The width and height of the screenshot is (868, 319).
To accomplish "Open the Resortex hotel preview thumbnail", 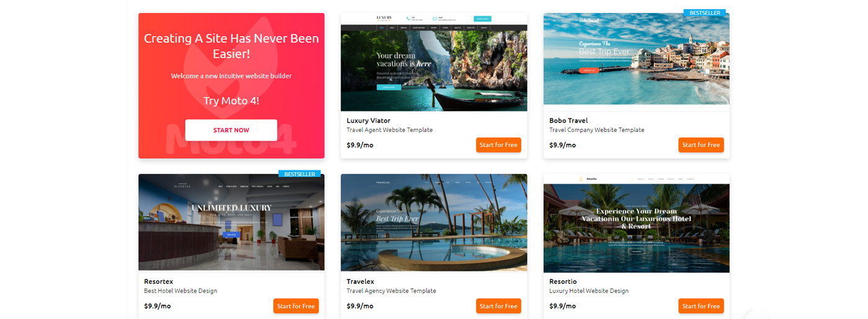I will point(231,222).
